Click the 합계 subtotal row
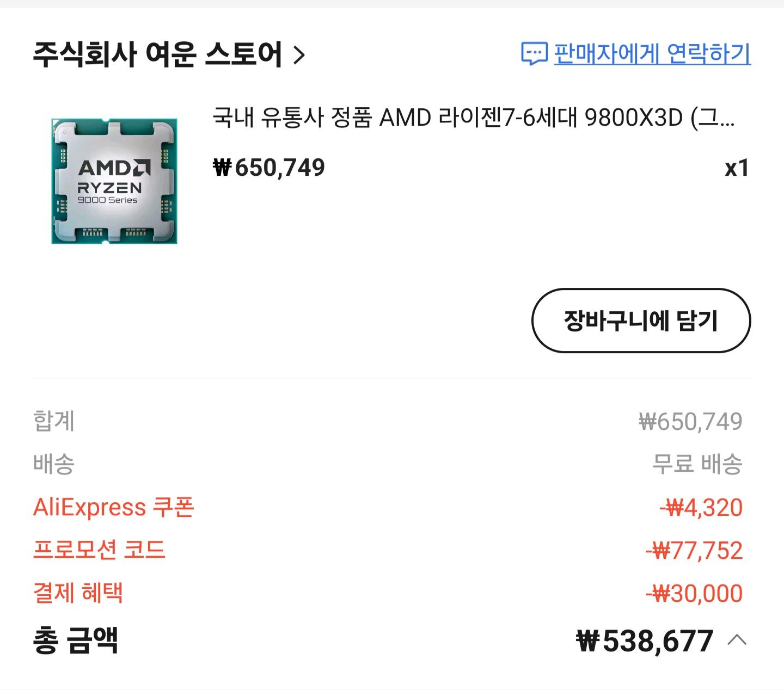The image size is (784, 690). (x=54, y=420)
